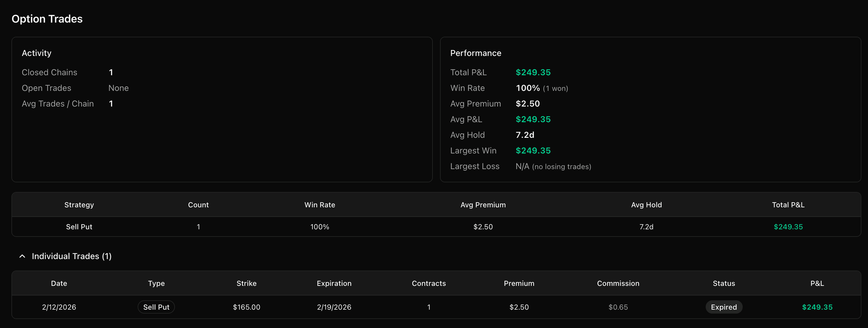Click the Total P&L column header
This screenshot has width=868, height=328.
788,205
